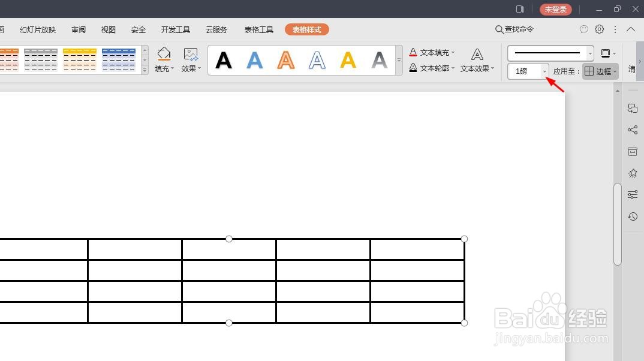Open the 边框 borders dropdown arrow
Viewport: 644px width, 361px height.
coord(615,72)
